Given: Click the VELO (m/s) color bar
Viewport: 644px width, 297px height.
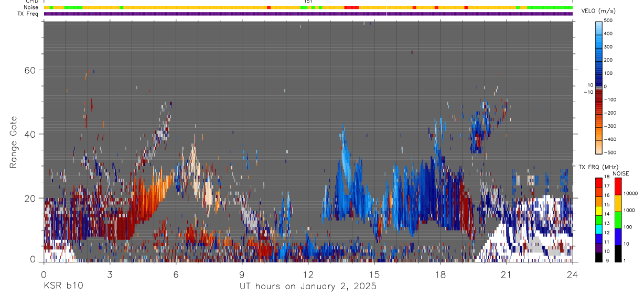Looking at the screenshot, I should (599, 86).
